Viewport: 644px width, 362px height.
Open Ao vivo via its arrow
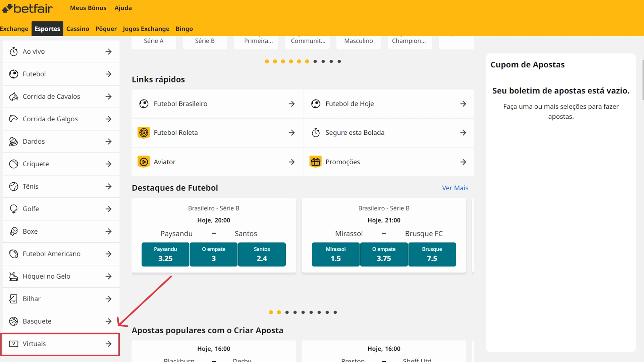point(108,52)
